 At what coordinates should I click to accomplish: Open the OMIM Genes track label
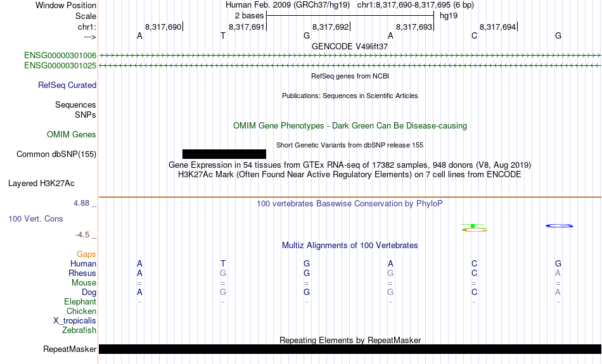pyautogui.click(x=72, y=135)
